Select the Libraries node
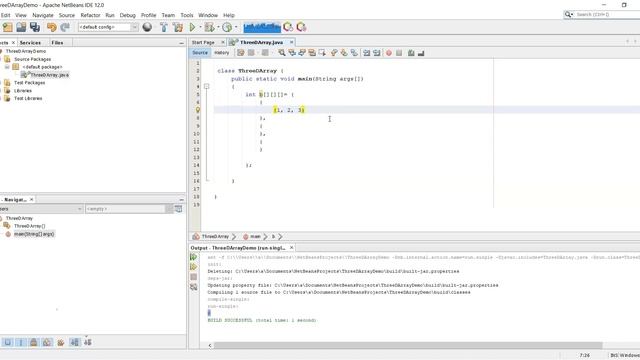The image size is (640, 360). click(x=23, y=91)
